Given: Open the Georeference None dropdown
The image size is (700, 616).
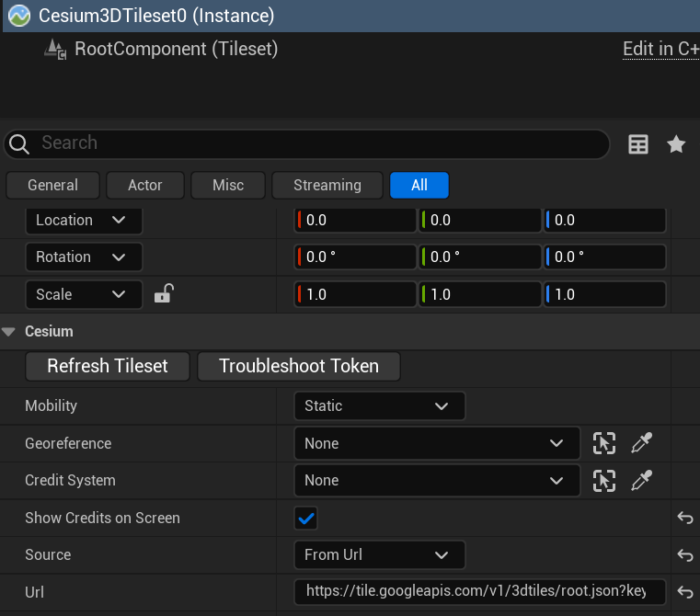Looking at the screenshot, I should click(437, 443).
